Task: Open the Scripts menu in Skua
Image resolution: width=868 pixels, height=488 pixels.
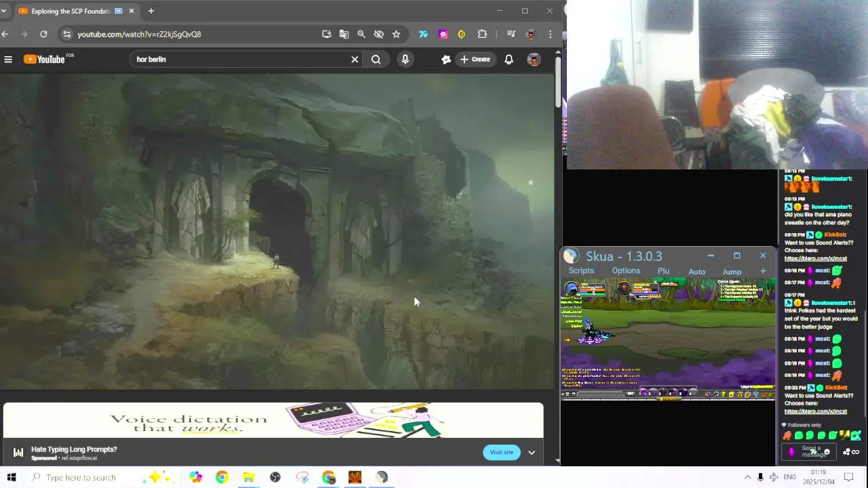Action: click(x=581, y=270)
